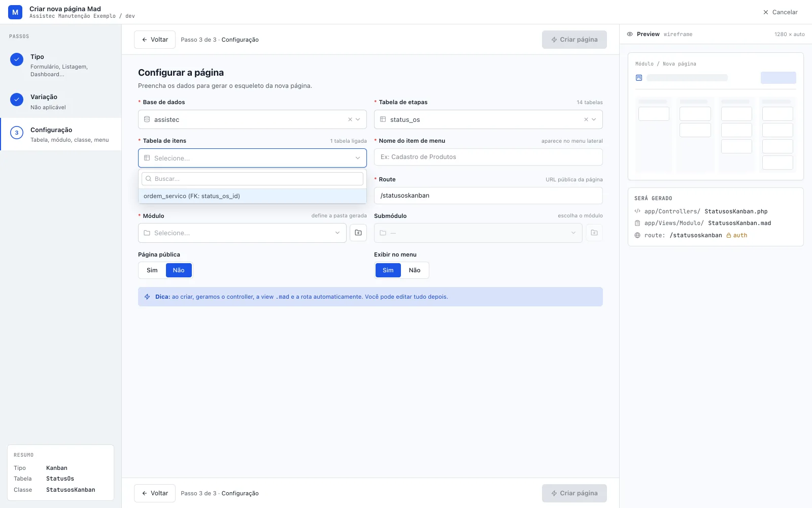Expand the Tabela de etapas dropdown chevron
Viewport: 812px width, 508px height.
point(594,119)
